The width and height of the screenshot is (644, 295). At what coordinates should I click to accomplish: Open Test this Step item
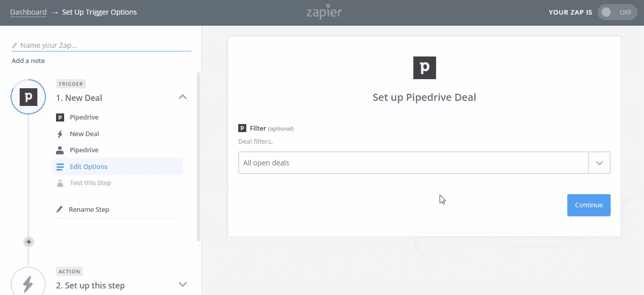[x=90, y=183]
